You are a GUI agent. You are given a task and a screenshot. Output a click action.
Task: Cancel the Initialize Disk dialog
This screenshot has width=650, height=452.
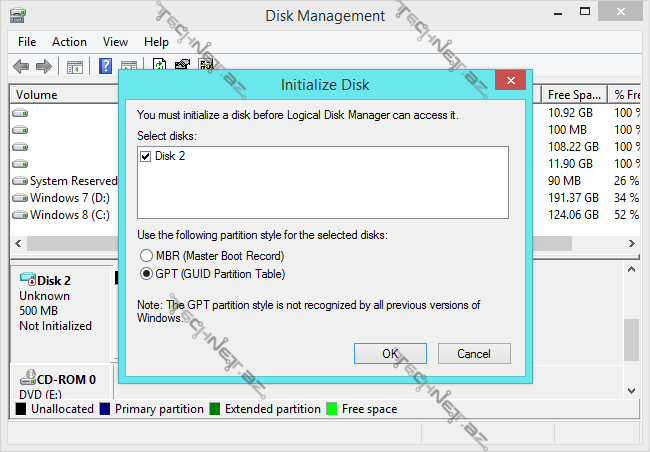point(473,354)
